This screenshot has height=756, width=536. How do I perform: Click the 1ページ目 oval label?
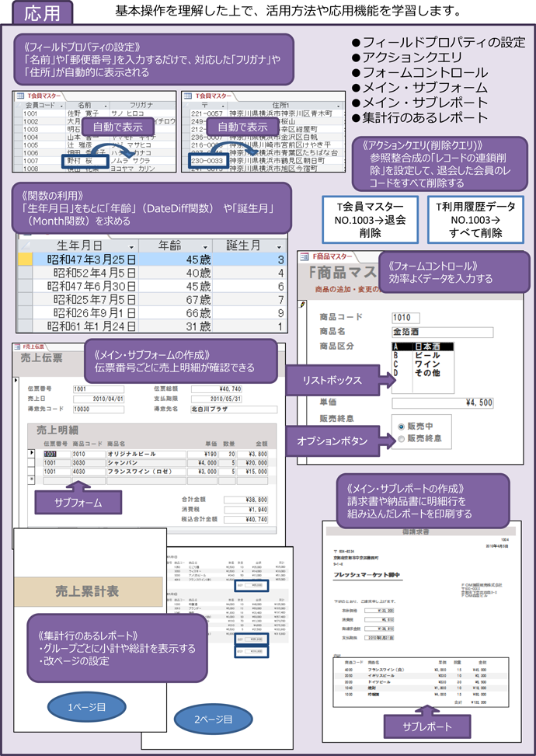coord(85,707)
